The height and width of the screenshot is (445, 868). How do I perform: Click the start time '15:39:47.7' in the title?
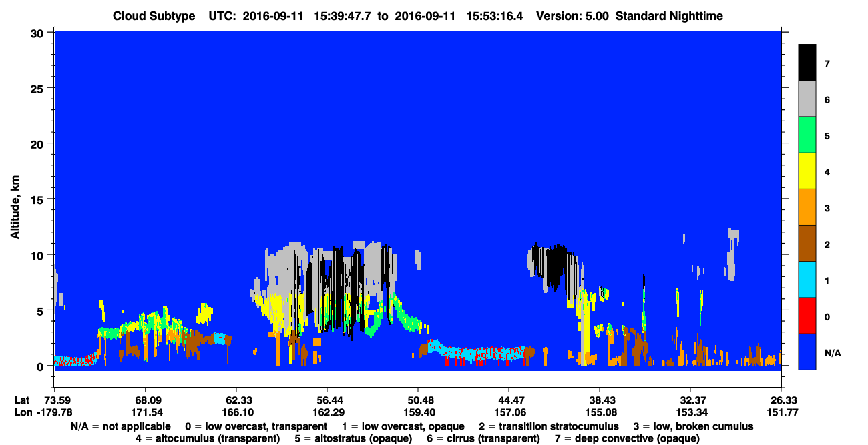[343, 16]
